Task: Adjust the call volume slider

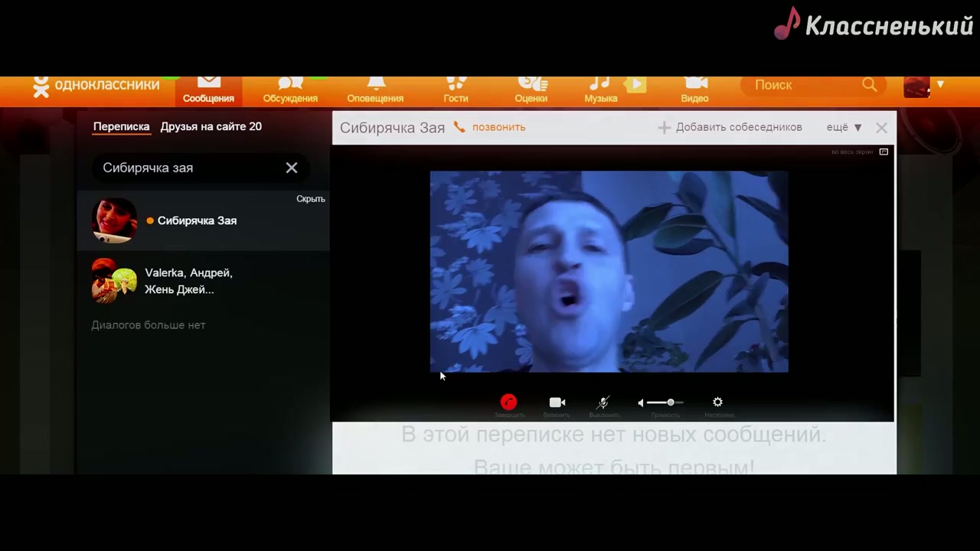Action: tap(670, 403)
